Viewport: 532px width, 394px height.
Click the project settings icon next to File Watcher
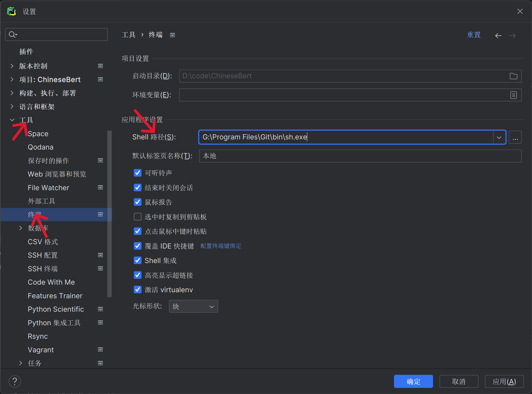[x=100, y=187]
